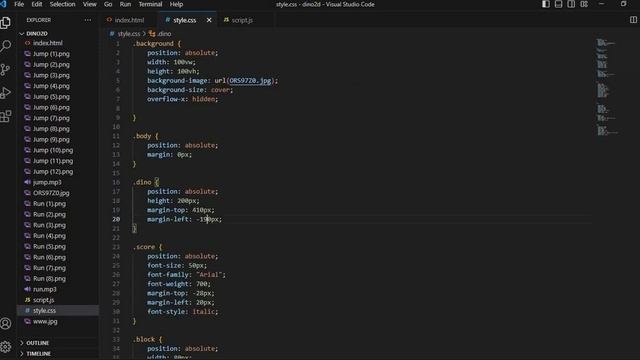
Task: Open the Terminal menu
Action: [150, 4]
